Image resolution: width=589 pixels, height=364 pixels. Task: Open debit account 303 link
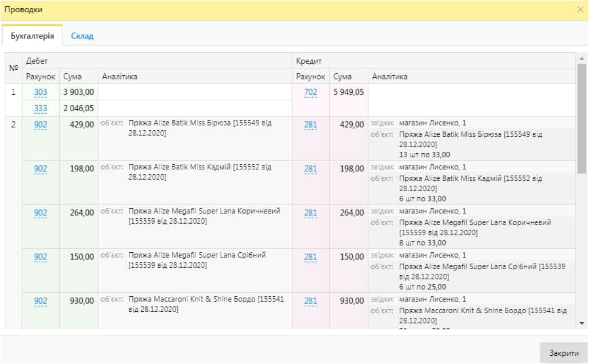click(x=41, y=92)
